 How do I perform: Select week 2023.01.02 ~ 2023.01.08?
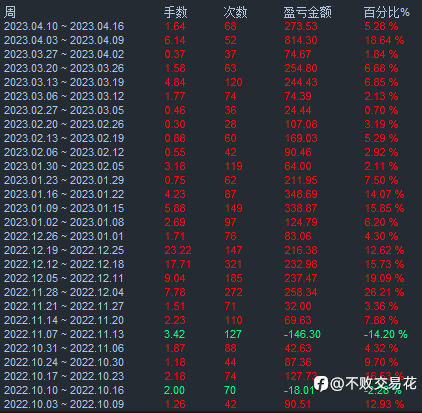[64, 222]
